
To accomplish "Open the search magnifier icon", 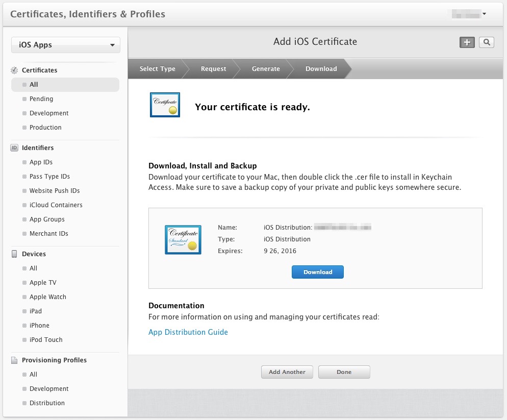I will pos(486,42).
